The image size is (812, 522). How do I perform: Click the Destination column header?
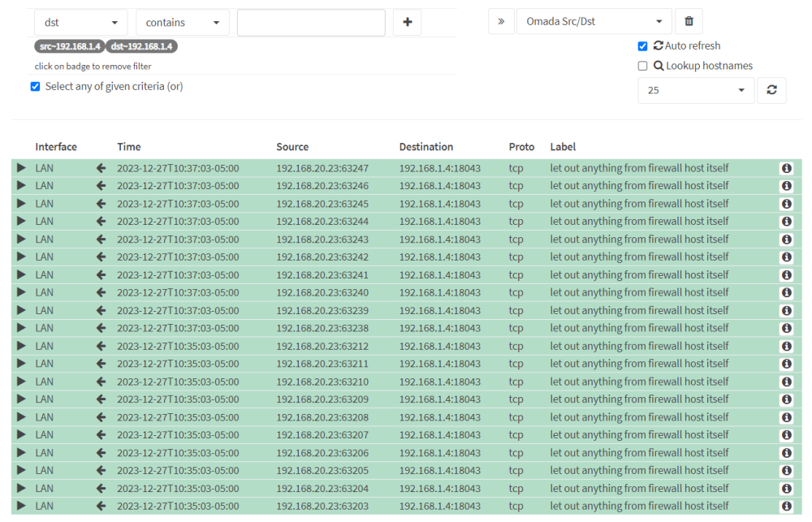tap(426, 147)
